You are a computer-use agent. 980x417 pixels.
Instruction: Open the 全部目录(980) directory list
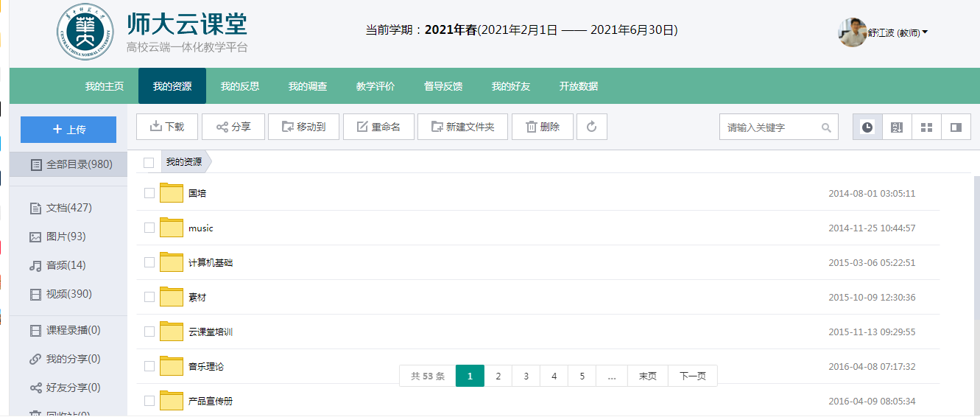pyautogui.click(x=71, y=164)
